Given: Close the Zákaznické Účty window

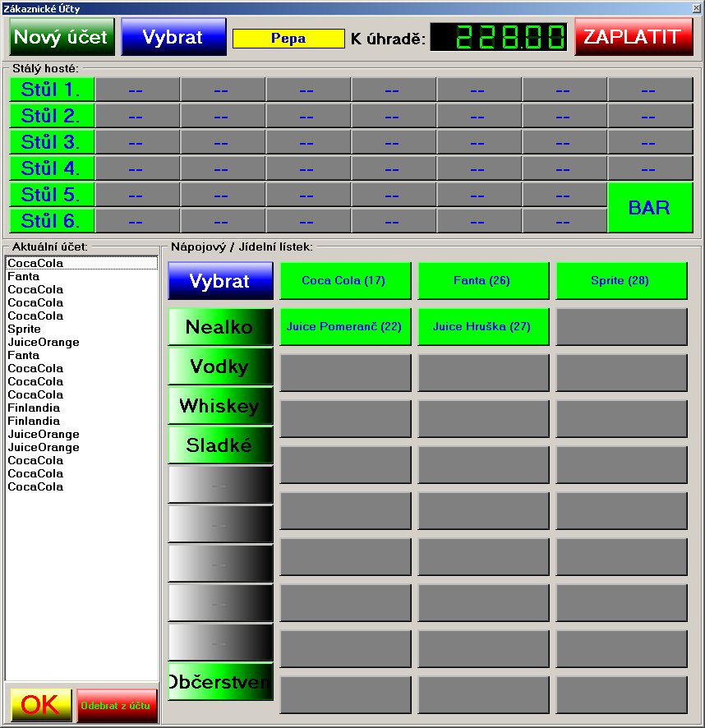Looking at the screenshot, I should (x=696, y=8).
